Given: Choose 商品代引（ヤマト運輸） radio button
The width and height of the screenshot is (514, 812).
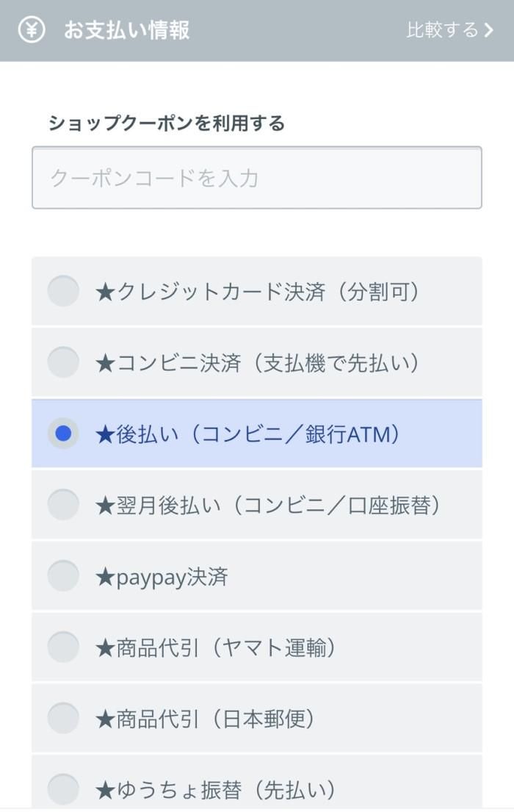Looking at the screenshot, I should click(x=63, y=647).
